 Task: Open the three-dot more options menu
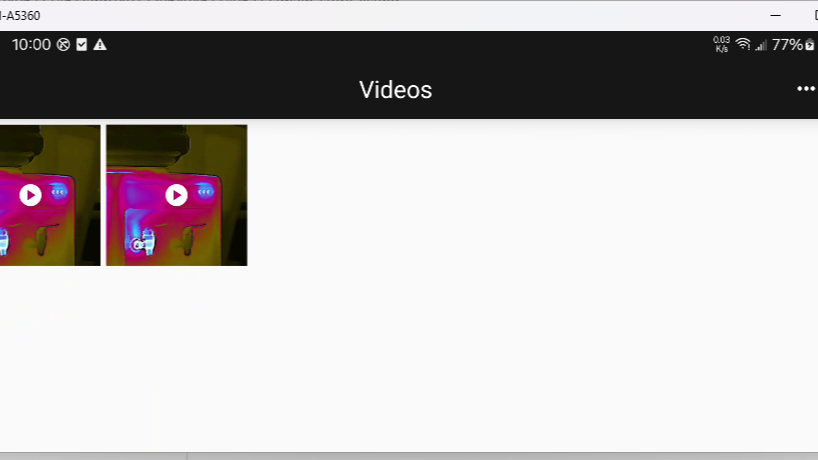coord(806,89)
